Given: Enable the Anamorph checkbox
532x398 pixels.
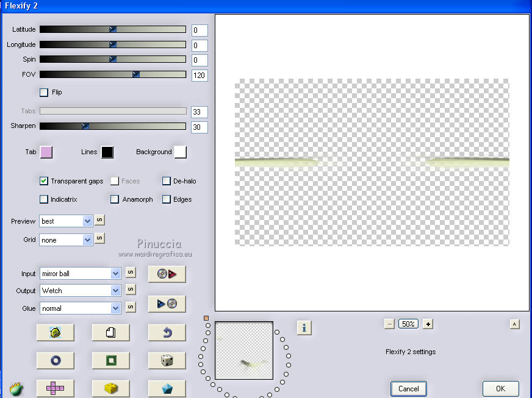Looking at the screenshot, I should [115, 199].
